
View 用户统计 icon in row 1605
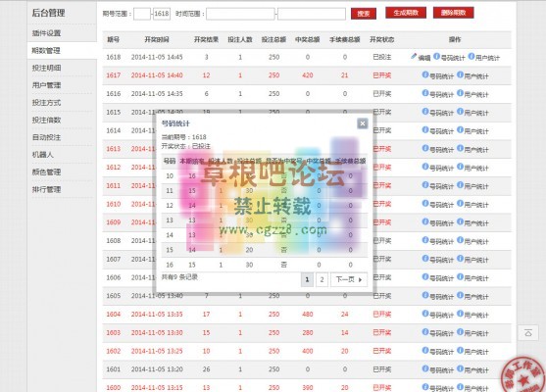pos(460,295)
